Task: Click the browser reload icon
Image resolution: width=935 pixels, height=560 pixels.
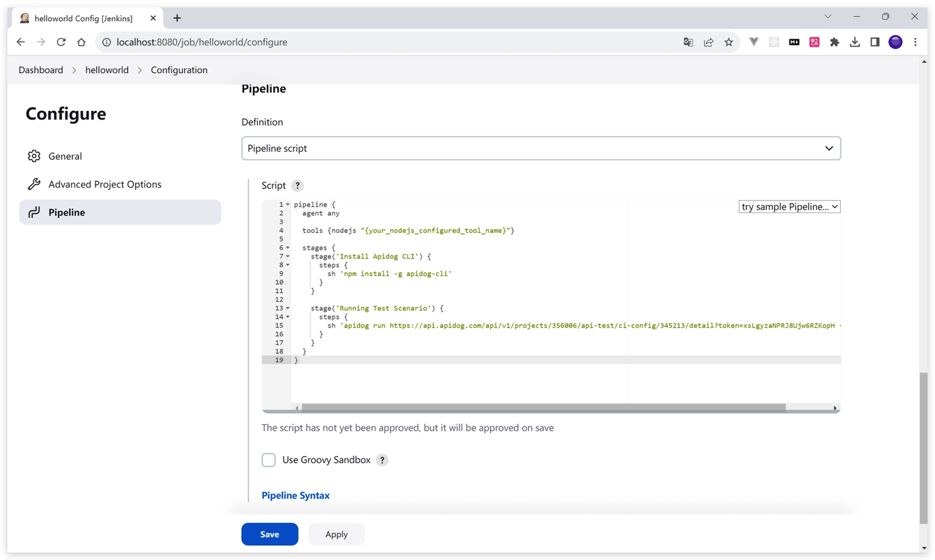Action: pyautogui.click(x=61, y=42)
